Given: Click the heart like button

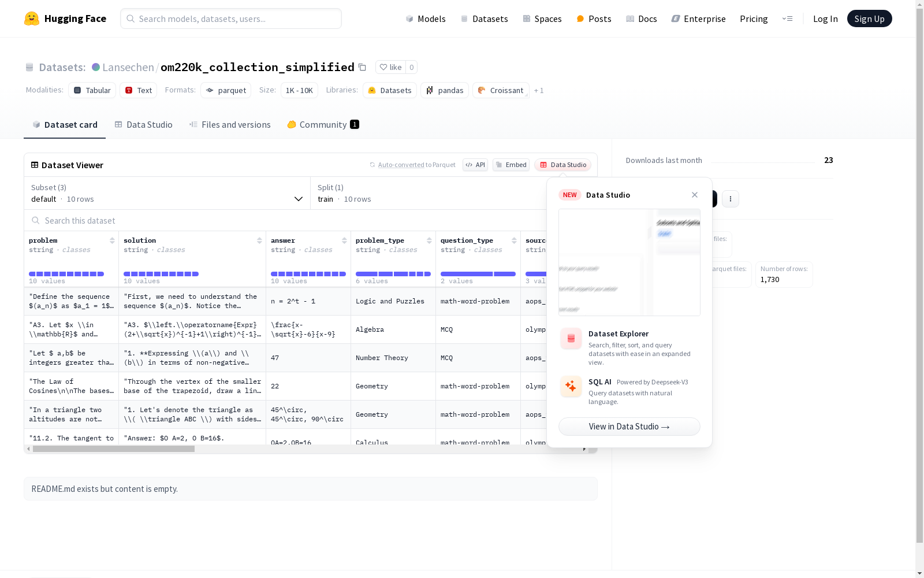Looking at the screenshot, I should pyautogui.click(x=390, y=67).
